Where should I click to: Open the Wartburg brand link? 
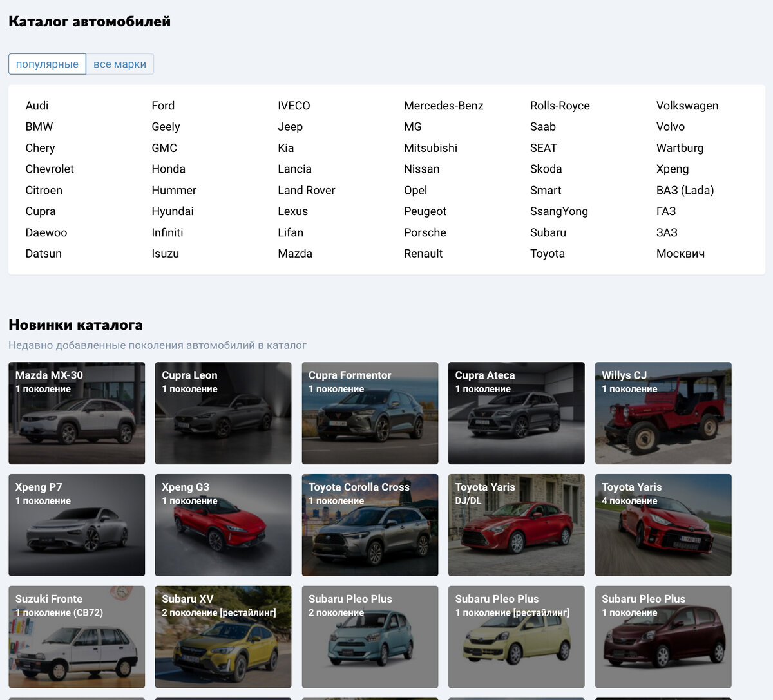pos(680,148)
